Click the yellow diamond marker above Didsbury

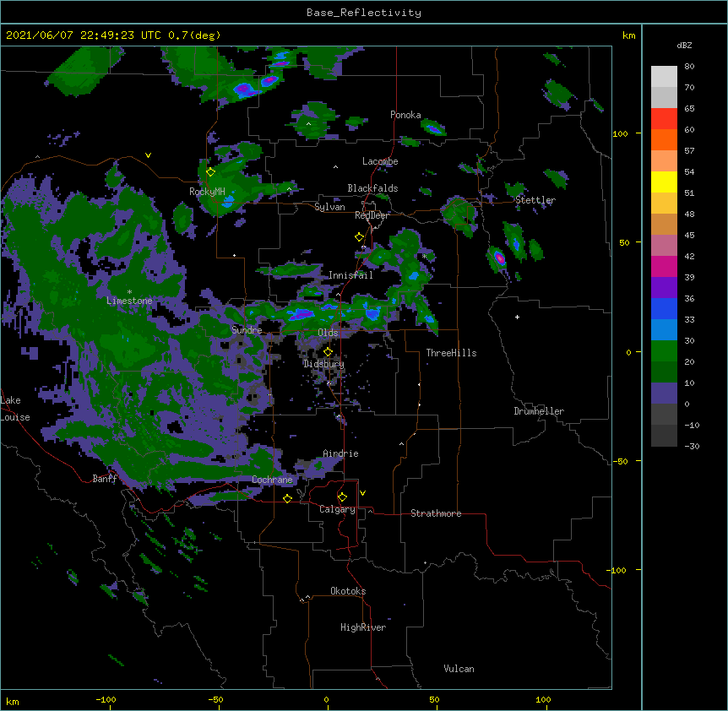(328, 352)
